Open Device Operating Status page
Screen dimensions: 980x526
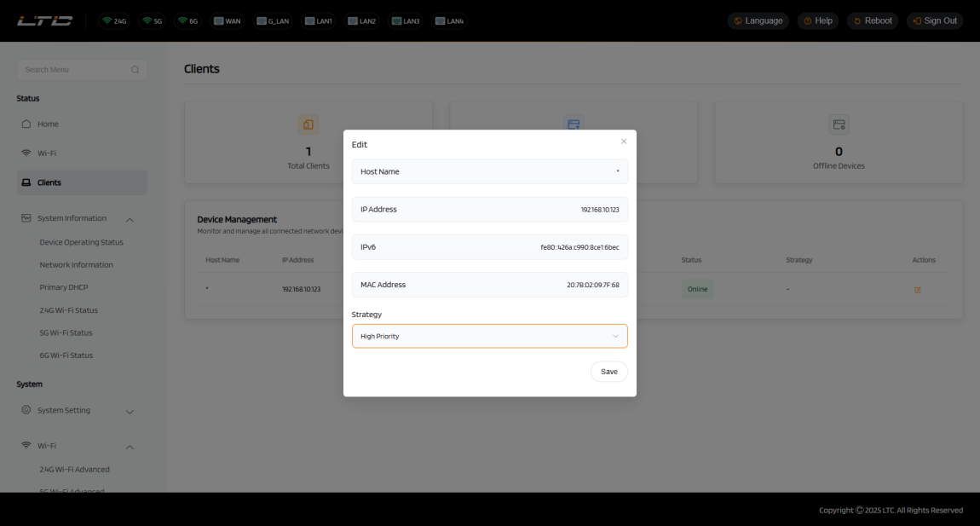point(81,242)
